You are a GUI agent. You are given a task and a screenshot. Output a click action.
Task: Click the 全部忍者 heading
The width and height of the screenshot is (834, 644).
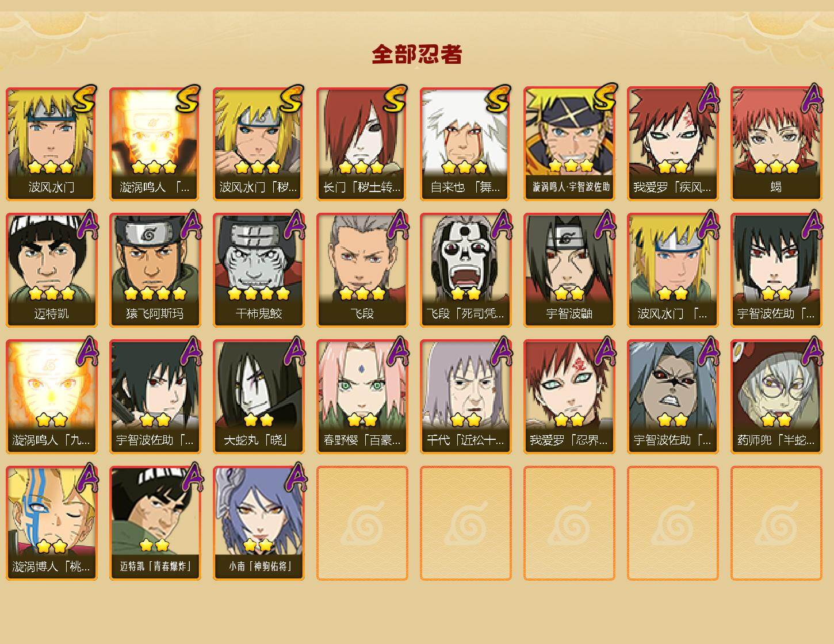(417, 54)
